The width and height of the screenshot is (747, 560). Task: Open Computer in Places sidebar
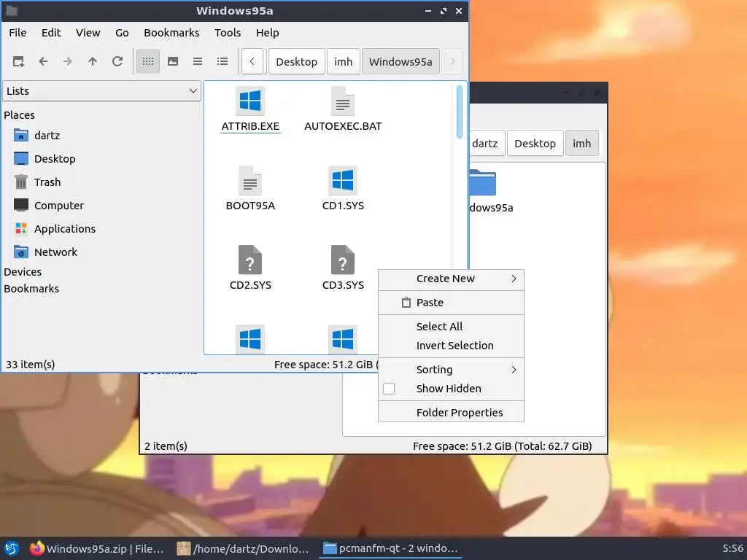[49, 205]
